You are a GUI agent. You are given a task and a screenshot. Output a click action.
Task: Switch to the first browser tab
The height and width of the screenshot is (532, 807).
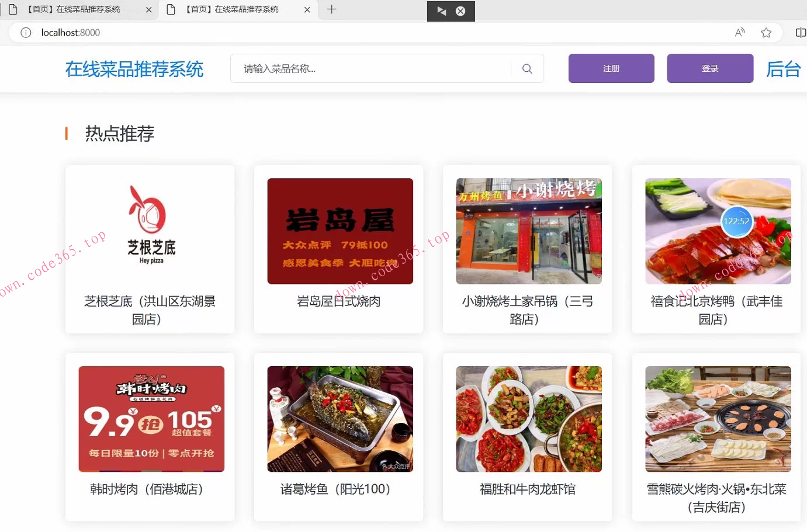point(76,9)
